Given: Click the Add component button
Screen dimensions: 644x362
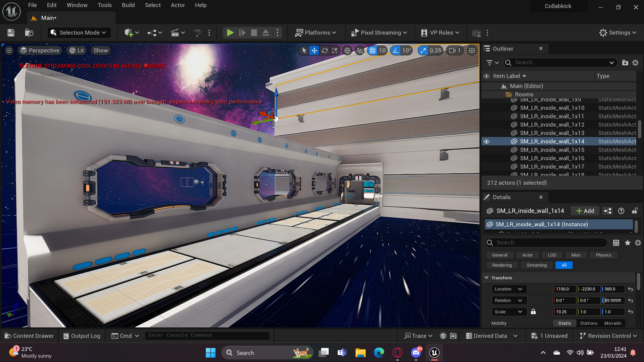Looking at the screenshot, I should coord(585,211).
